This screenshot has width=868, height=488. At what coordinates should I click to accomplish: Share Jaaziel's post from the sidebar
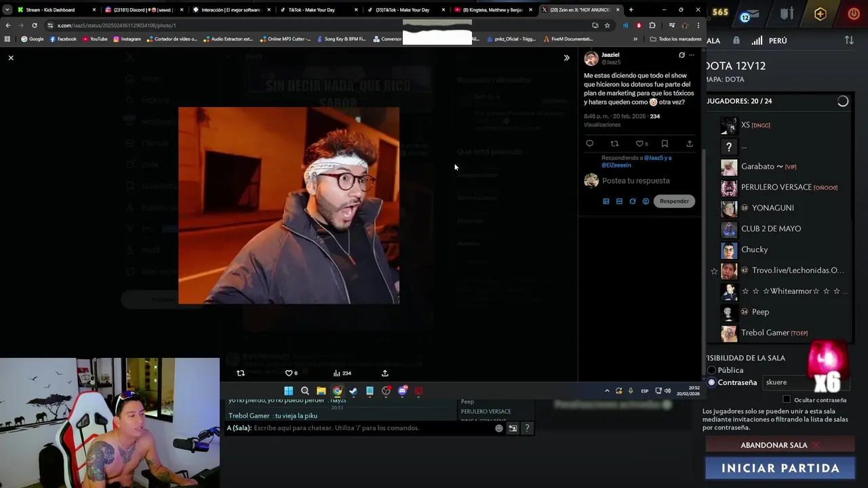click(x=690, y=144)
